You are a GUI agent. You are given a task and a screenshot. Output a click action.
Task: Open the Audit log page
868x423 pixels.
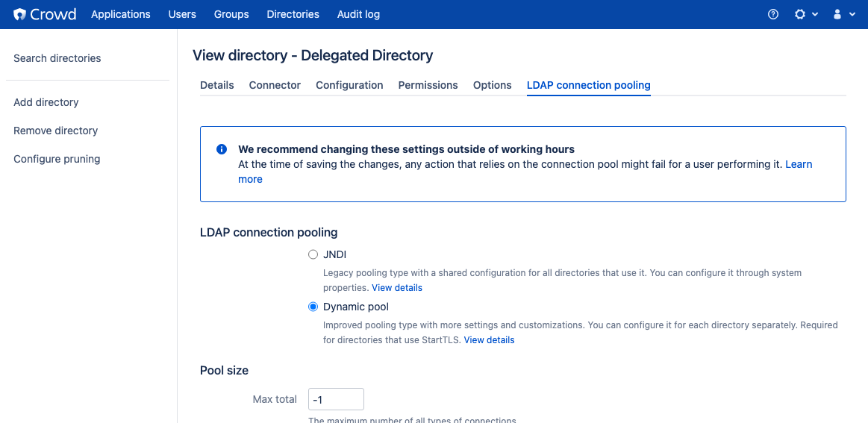point(358,14)
